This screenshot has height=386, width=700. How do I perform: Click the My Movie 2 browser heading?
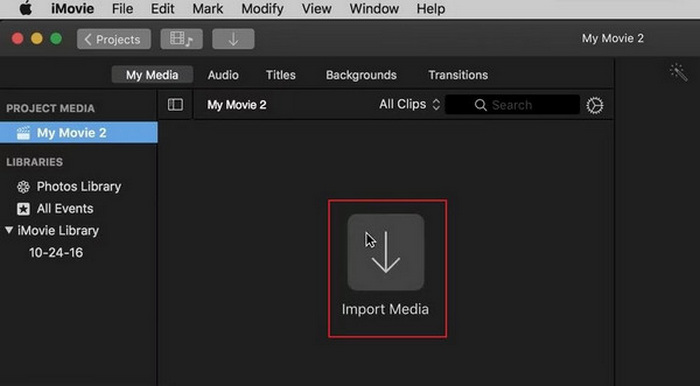(237, 105)
